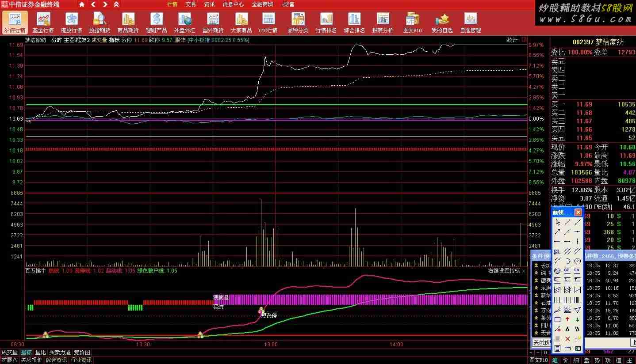Open 大宗商品 bulk commodities
This screenshot has width=636, height=364.
(241, 23)
